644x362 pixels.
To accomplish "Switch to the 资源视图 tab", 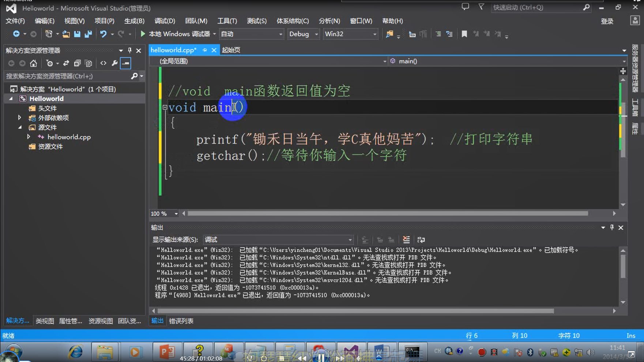I will [x=101, y=321].
